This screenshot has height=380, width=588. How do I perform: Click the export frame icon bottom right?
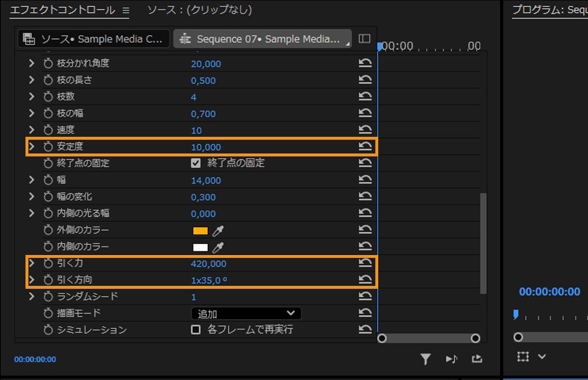pos(477,359)
